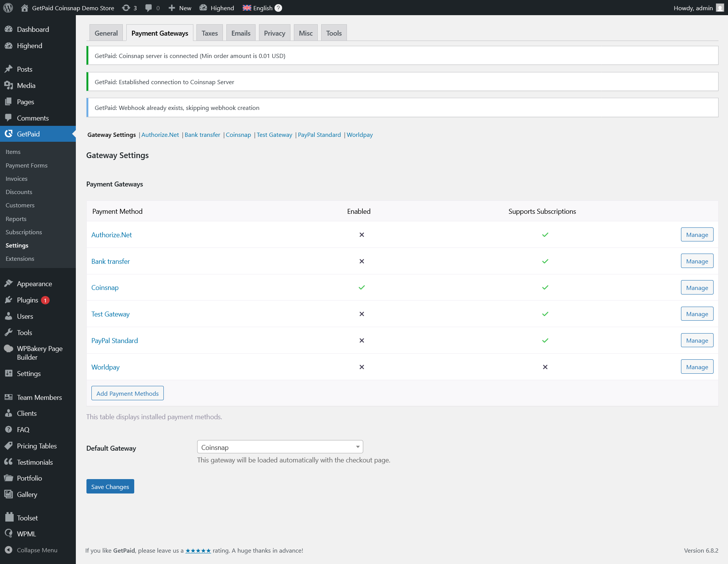Click the Highend sidebar gauge icon
The width and height of the screenshot is (728, 564).
pos(8,45)
